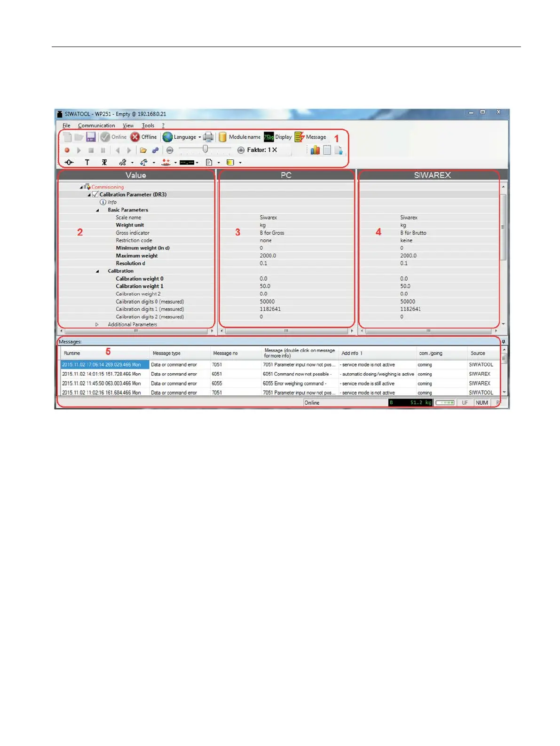Step backward with the left arrow icon
The height and width of the screenshot is (746, 560).
click(118, 150)
